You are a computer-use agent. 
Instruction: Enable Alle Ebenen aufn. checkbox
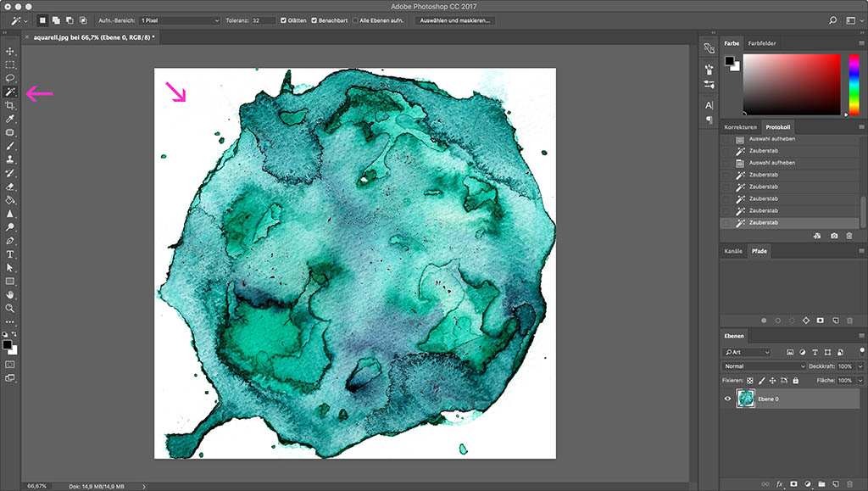(354, 20)
